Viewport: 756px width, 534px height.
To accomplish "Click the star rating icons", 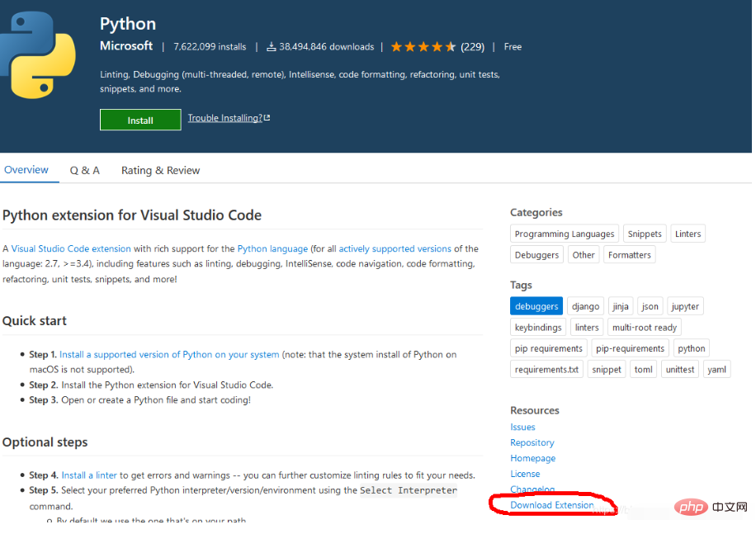I will click(423, 47).
